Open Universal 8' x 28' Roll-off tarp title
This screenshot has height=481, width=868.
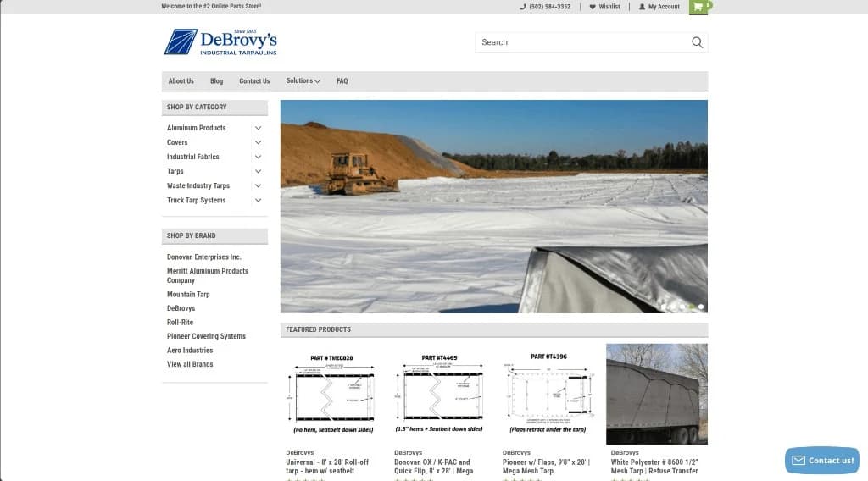(327, 467)
